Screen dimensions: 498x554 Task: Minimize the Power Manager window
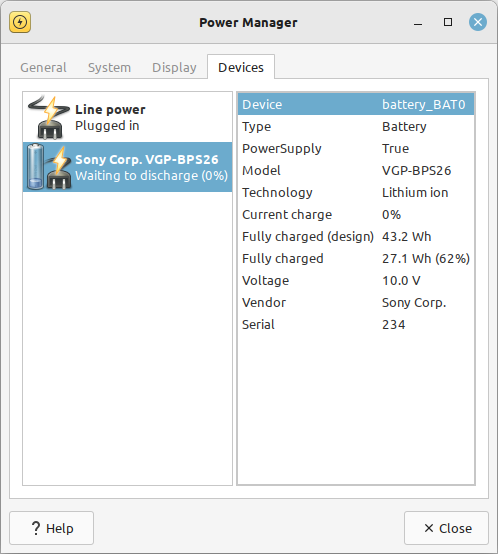click(x=418, y=23)
